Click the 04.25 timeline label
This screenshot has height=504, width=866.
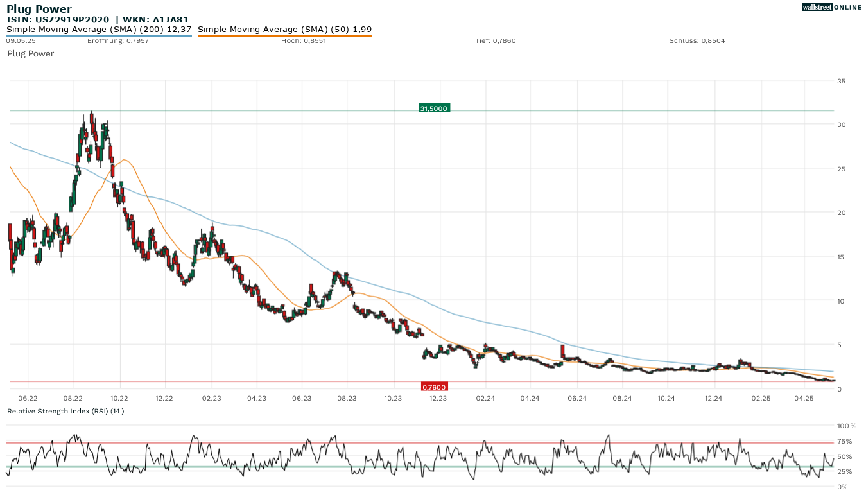pyautogui.click(x=804, y=399)
